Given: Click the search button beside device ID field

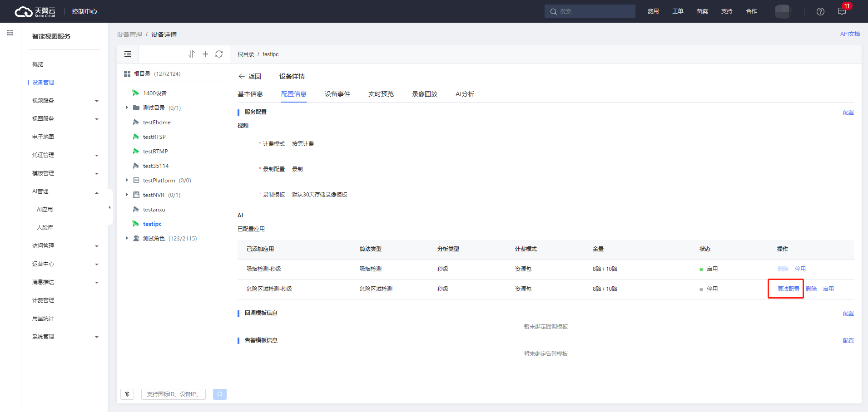Looking at the screenshot, I should 220,394.
